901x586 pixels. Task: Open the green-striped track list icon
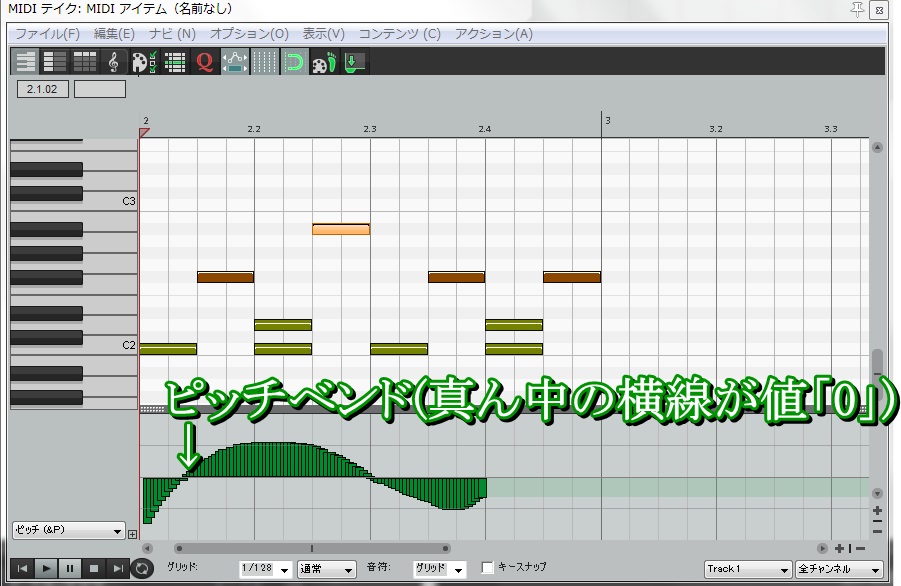tap(174, 62)
